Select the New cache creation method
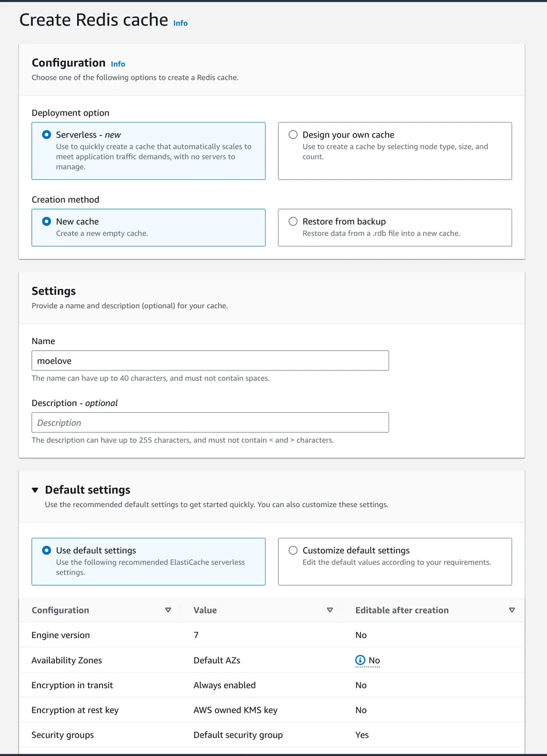The width and height of the screenshot is (547, 756). coord(46,221)
